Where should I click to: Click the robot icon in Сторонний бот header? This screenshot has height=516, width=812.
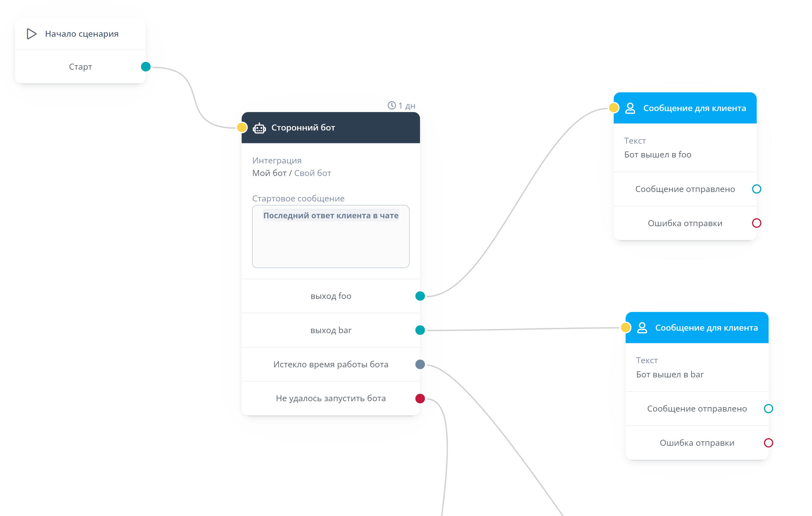[259, 128]
